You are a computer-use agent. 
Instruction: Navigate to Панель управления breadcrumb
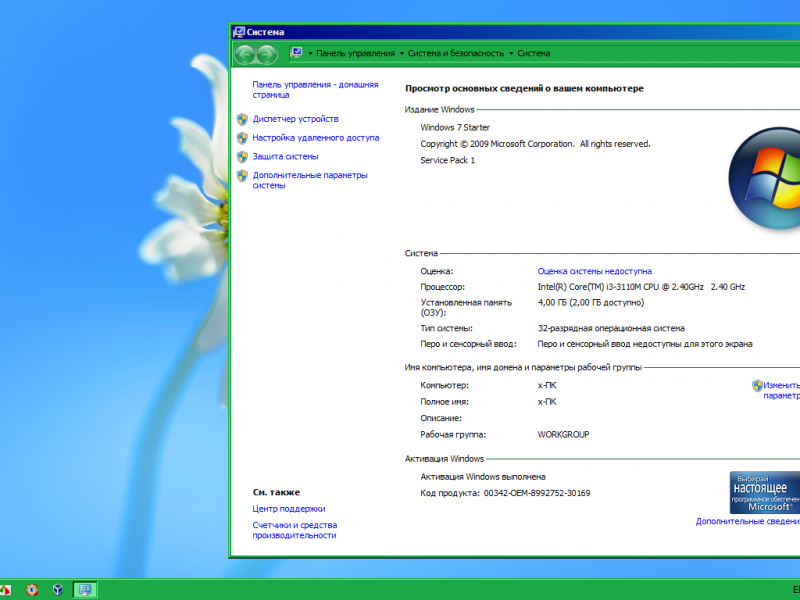pos(356,53)
